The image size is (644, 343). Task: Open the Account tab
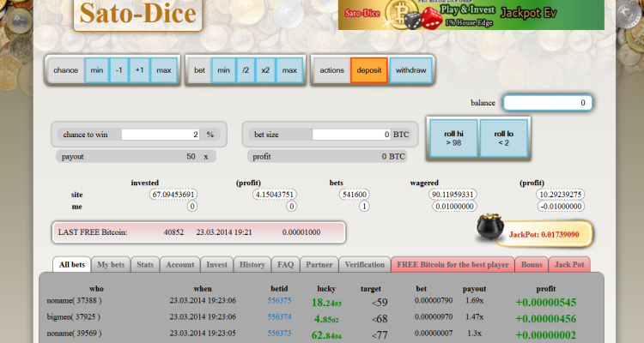point(180,265)
